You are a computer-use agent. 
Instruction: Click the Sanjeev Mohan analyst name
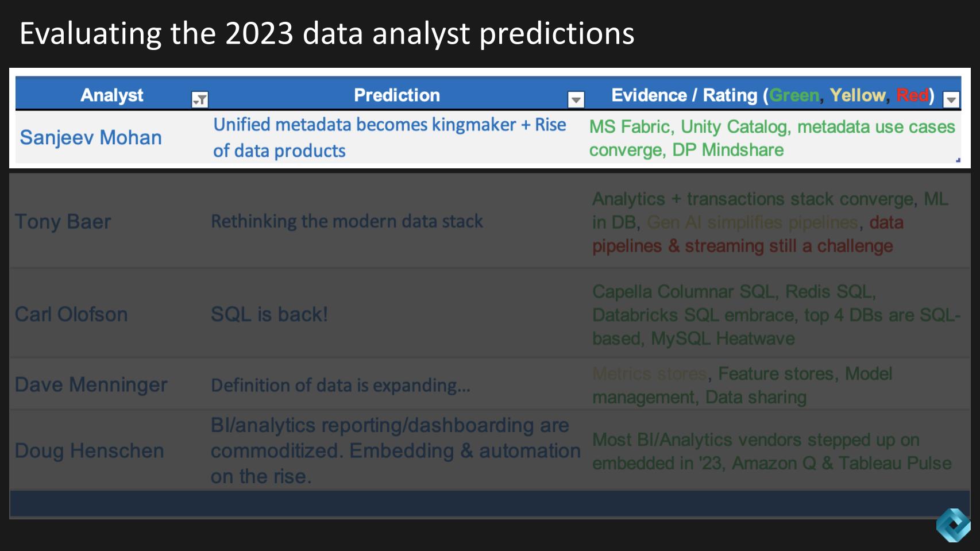90,137
